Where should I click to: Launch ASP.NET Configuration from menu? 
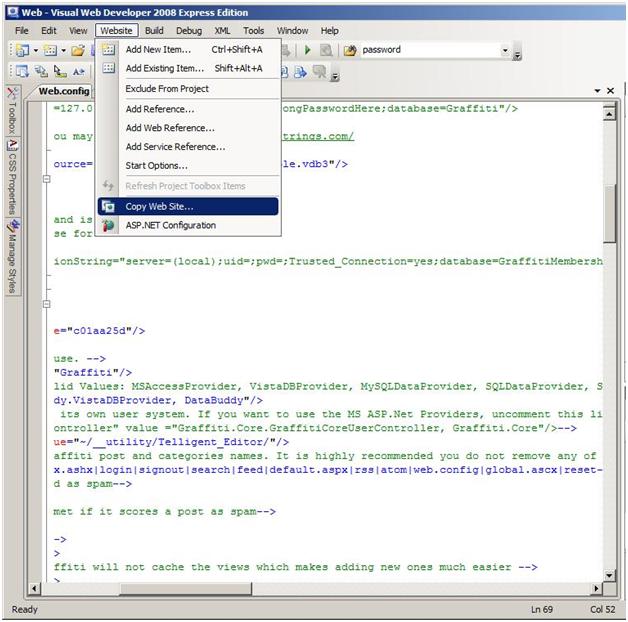pos(188,225)
